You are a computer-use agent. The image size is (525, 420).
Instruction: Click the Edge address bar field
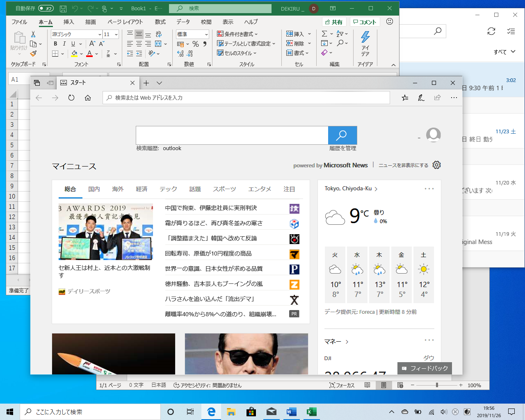coord(246,98)
